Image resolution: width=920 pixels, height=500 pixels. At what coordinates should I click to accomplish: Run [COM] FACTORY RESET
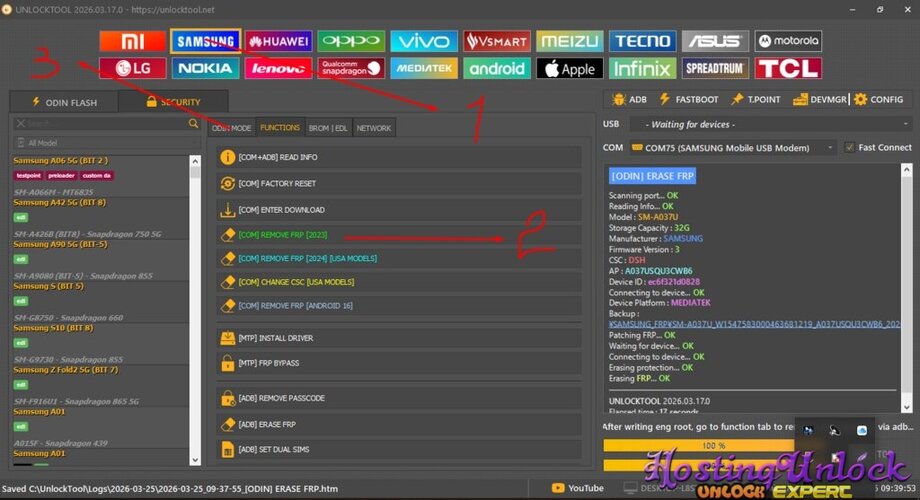coord(399,183)
